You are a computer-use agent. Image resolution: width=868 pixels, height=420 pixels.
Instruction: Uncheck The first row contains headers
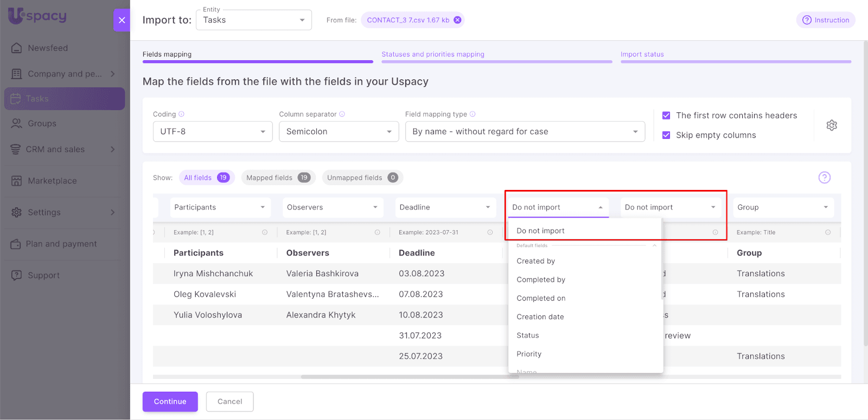[x=666, y=116]
